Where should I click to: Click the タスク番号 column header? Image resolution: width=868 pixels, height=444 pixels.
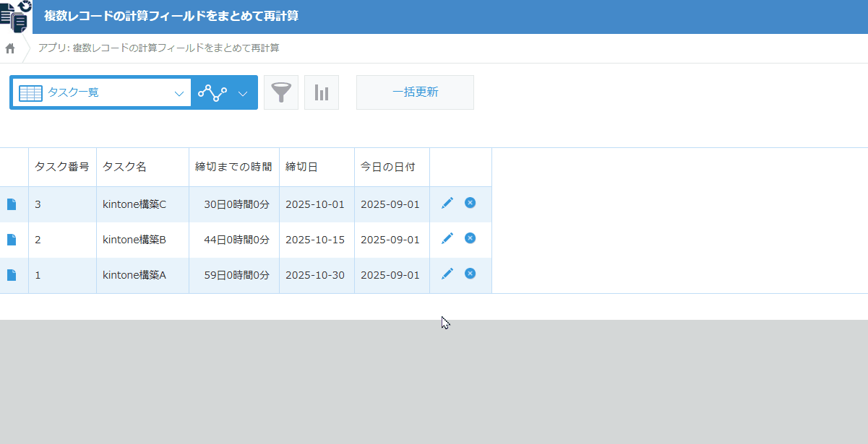[x=62, y=167]
